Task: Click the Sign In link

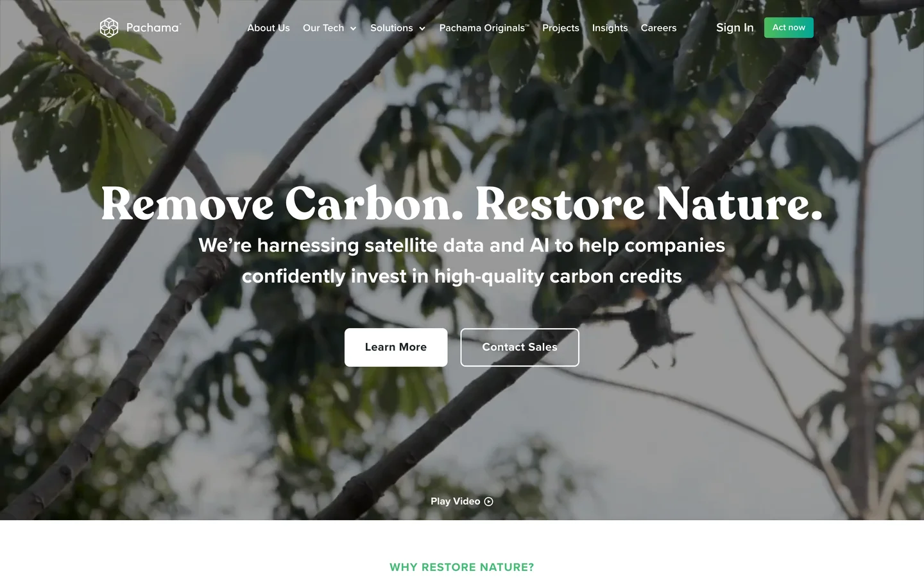Action: tap(735, 28)
